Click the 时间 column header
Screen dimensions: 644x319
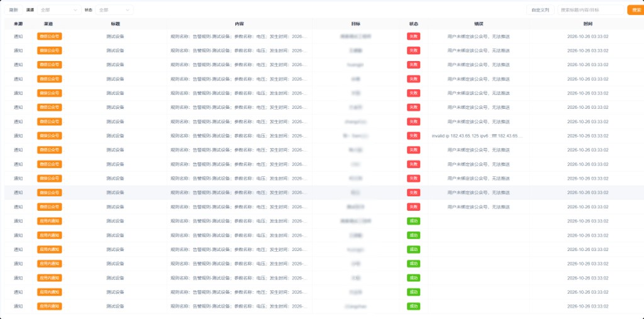[588, 24]
